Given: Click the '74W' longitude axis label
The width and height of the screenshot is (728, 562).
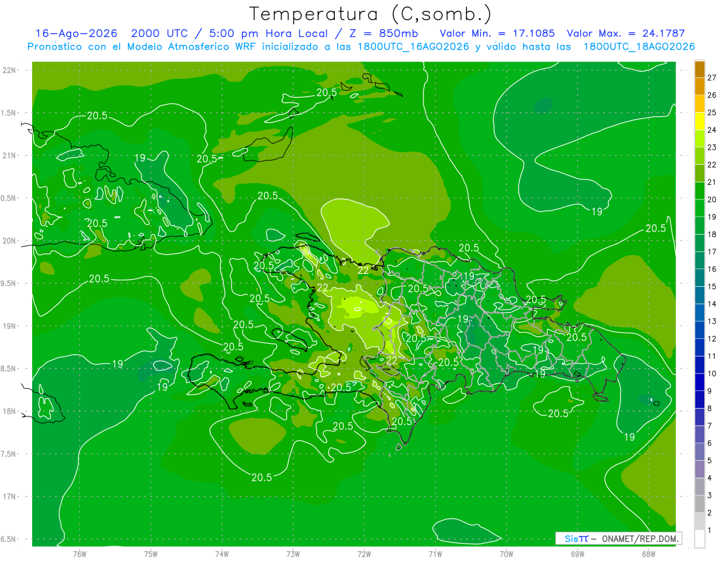Looking at the screenshot, I should [222, 554].
